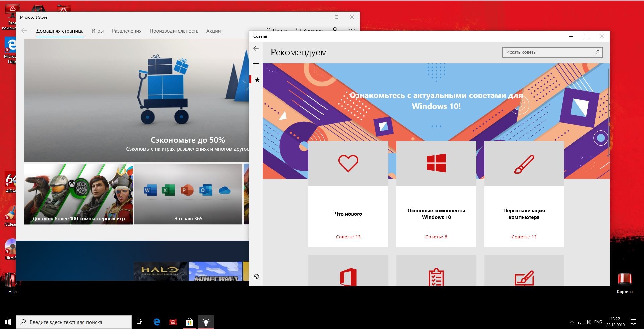Image resolution: width=644 pixels, height=329 pixels.
Task: Open the 'Игры' tab in Microsoft Store
Action: coord(98,31)
